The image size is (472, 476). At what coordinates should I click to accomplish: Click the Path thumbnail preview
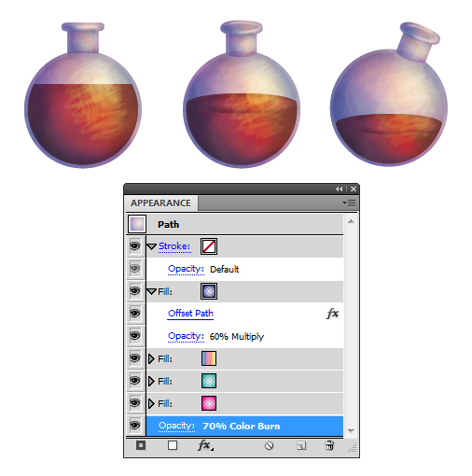coord(137,224)
